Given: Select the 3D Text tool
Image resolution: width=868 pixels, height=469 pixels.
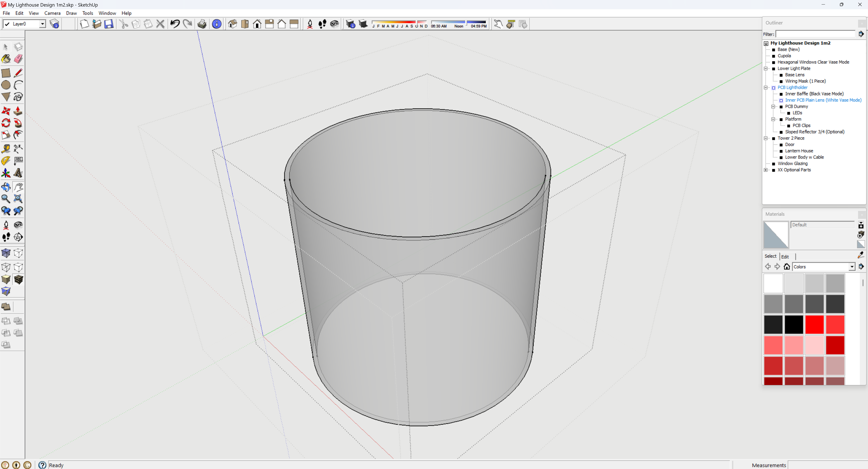Looking at the screenshot, I should [x=18, y=173].
